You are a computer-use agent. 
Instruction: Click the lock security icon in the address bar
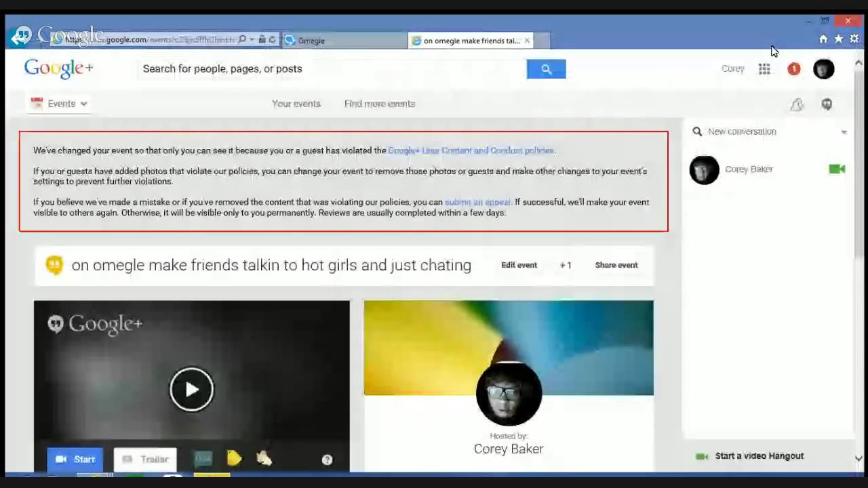262,40
